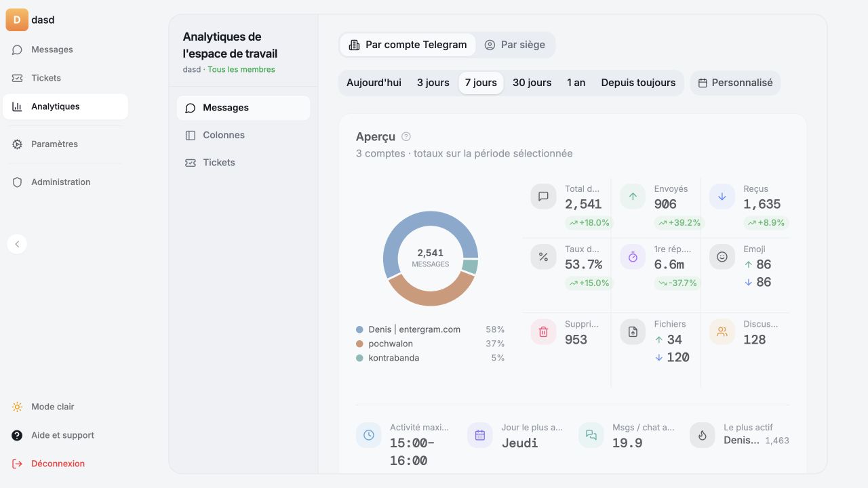The image size is (868, 488).
Task: Select the Aujourd'hui time range
Action: point(374,83)
